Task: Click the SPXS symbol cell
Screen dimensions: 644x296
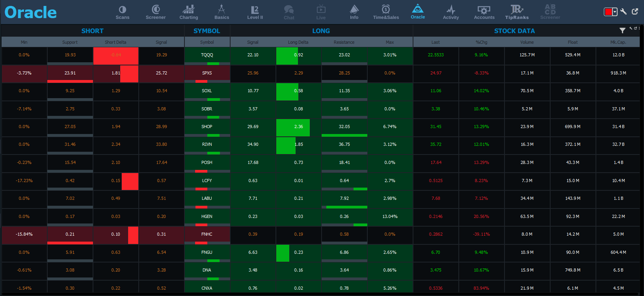Action: click(207, 73)
